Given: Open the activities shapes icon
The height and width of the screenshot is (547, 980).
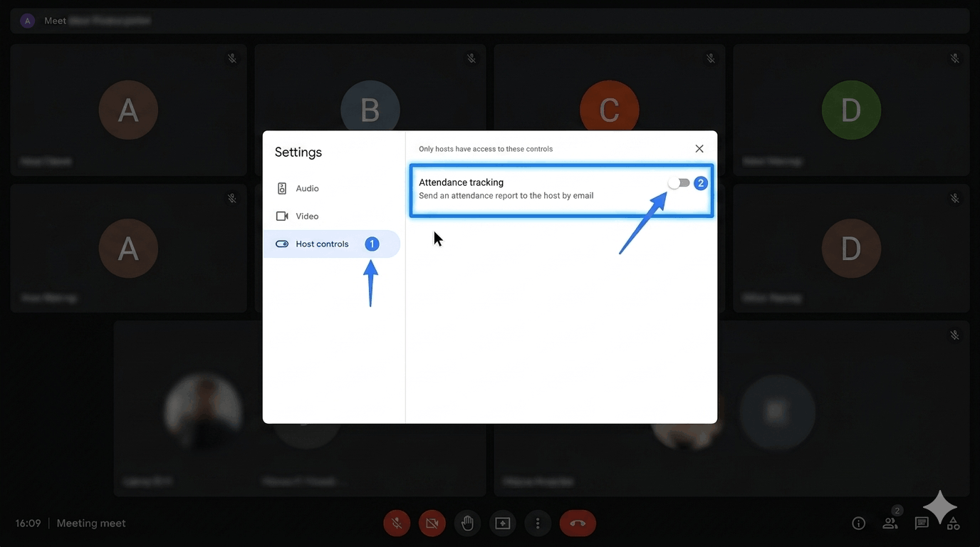Looking at the screenshot, I should (953, 523).
